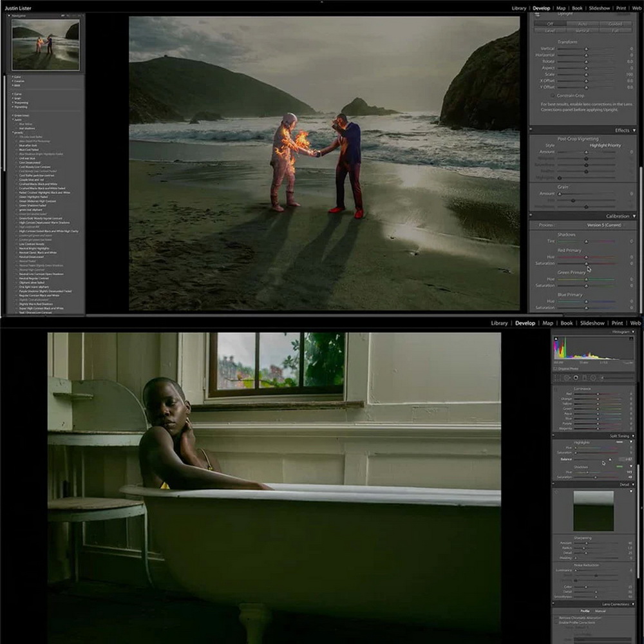Check Remove Chromatic Aberration
The width and height of the screenshot is (644, 644).
(557, 618)
